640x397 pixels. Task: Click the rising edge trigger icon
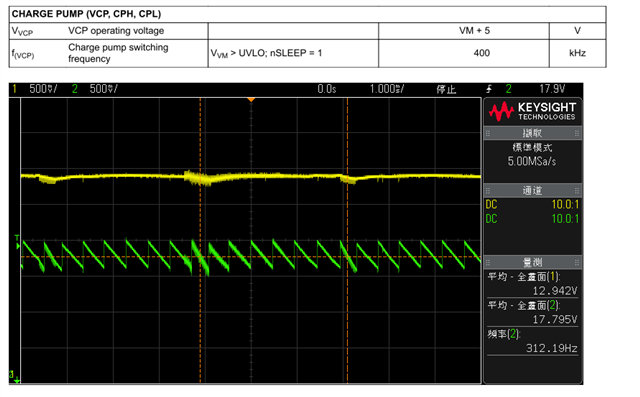(489, 89)
